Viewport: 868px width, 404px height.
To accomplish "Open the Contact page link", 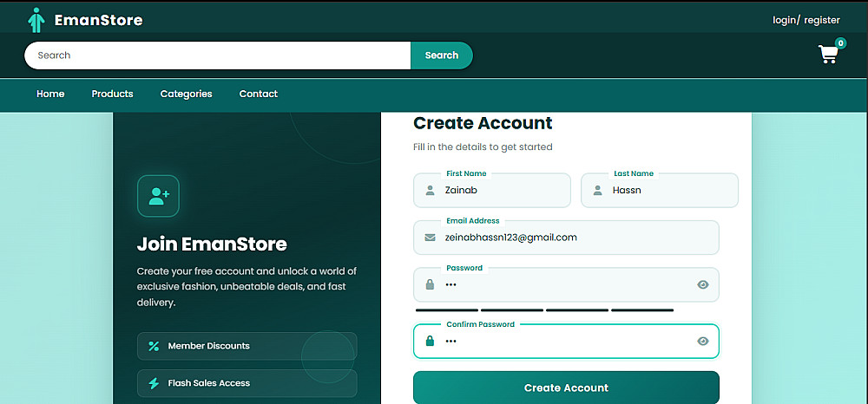I will click(259, 94).
